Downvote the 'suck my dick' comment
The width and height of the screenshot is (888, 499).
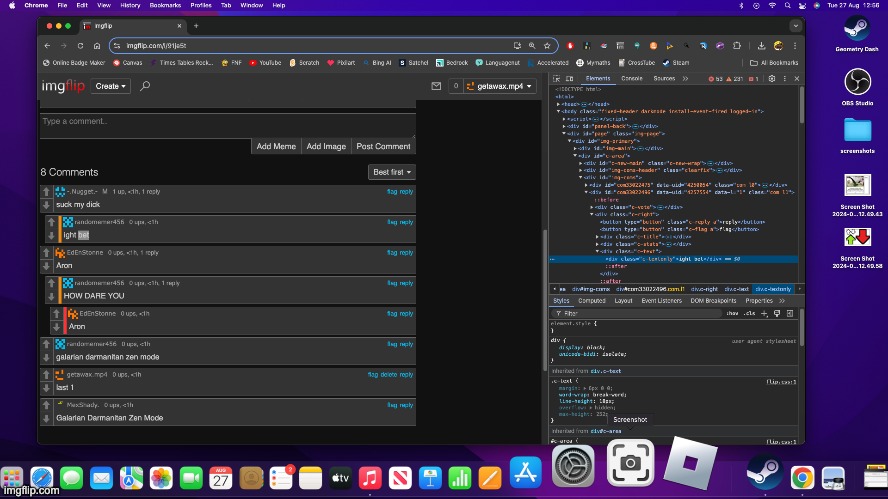tap(46, 205)
